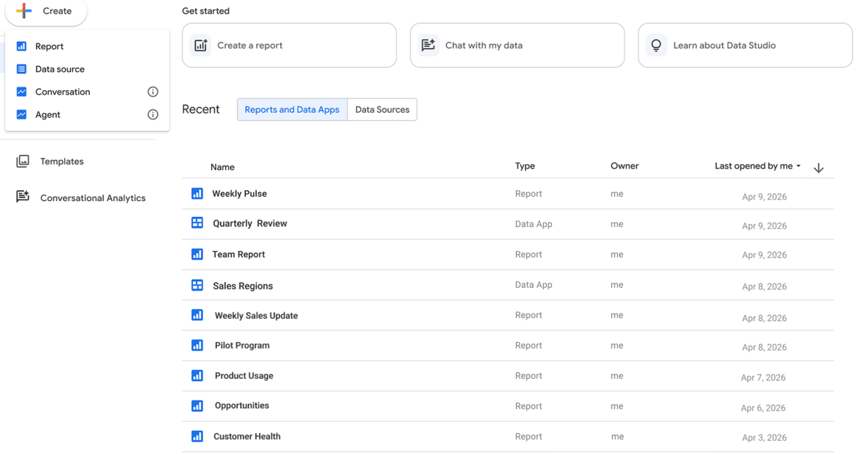868x454 pixels.
Task: Click the Chat with my data card
Action: point(517,45)
